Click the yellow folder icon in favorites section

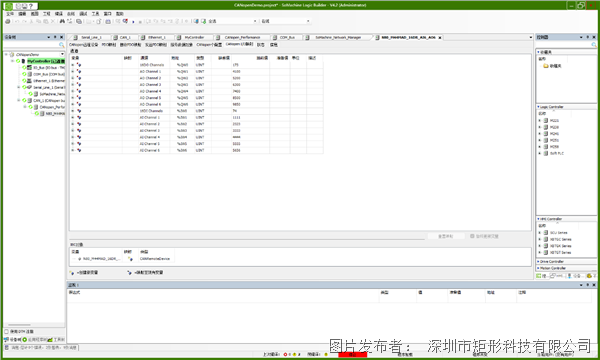546,66
